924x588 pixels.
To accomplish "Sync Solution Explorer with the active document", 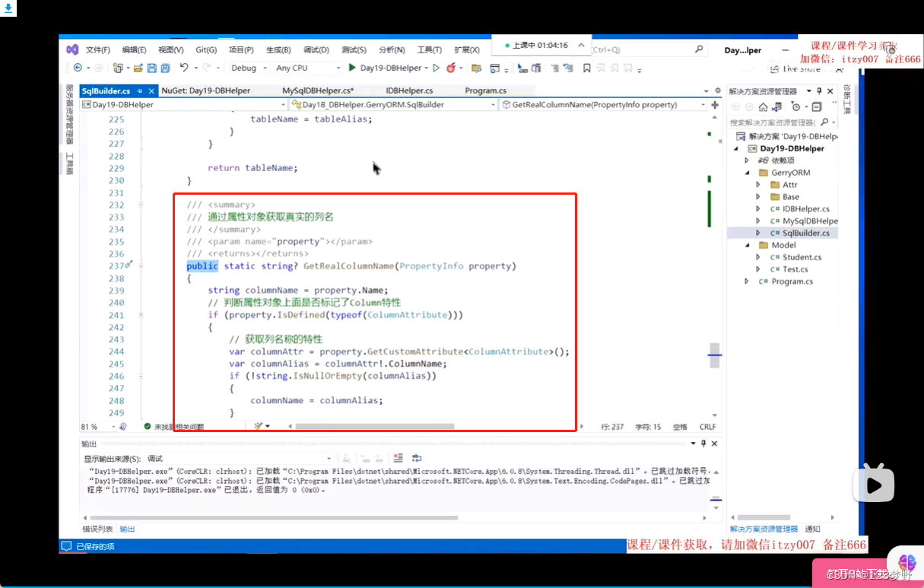I will 776,106.
